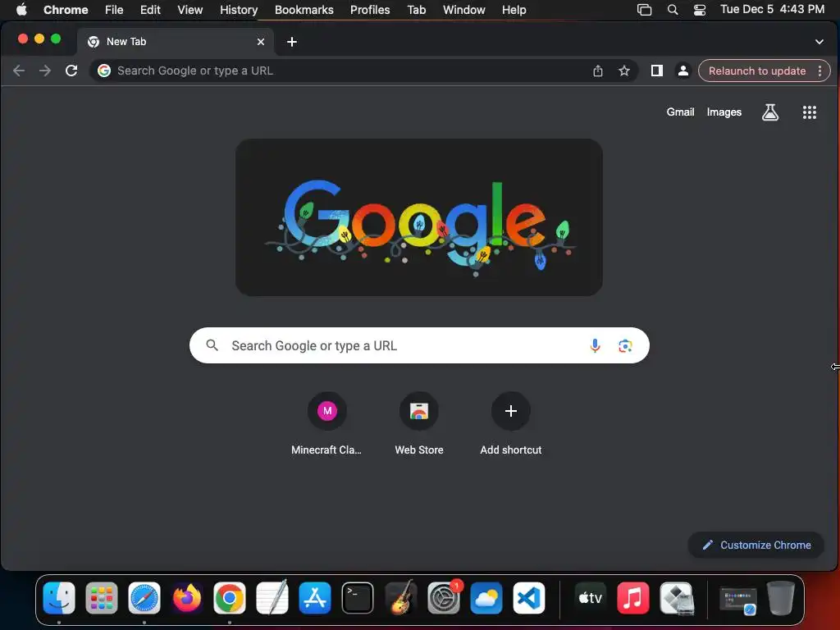840x630 pixels.
Task: Open the profile avatar menu
Action: 683,71
